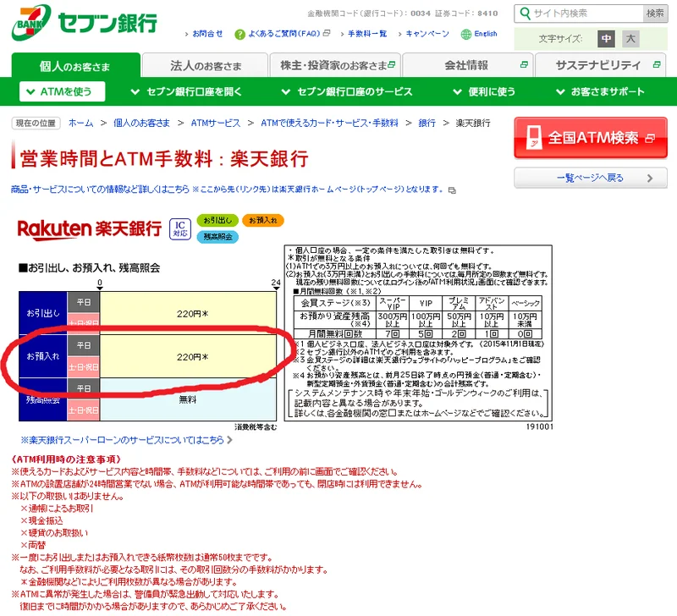Click the ×硬貨のお取扱い note
The width and height of the screenshot is (677, 616).
(54, 533)
